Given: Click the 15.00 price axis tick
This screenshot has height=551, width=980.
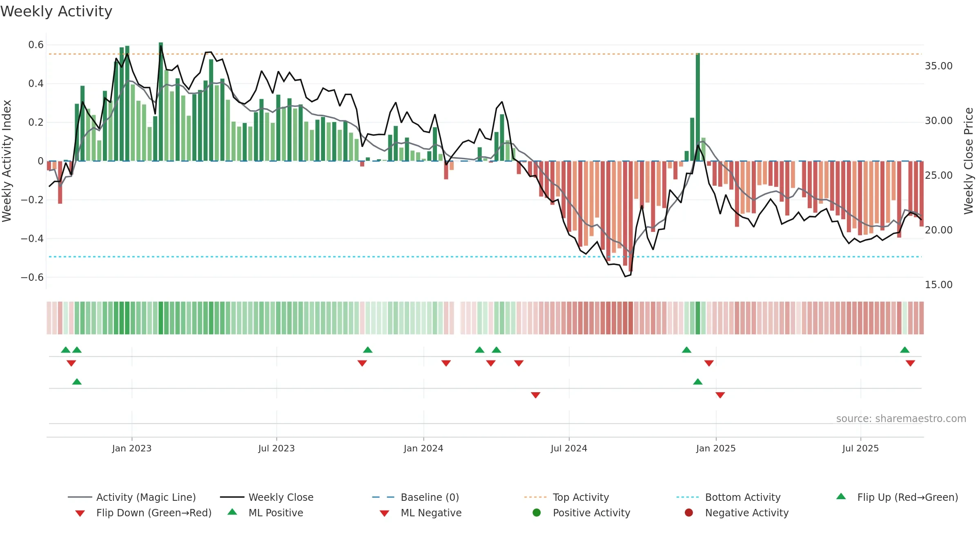Looking at the screenshot, I should click(x=939, y=285).
